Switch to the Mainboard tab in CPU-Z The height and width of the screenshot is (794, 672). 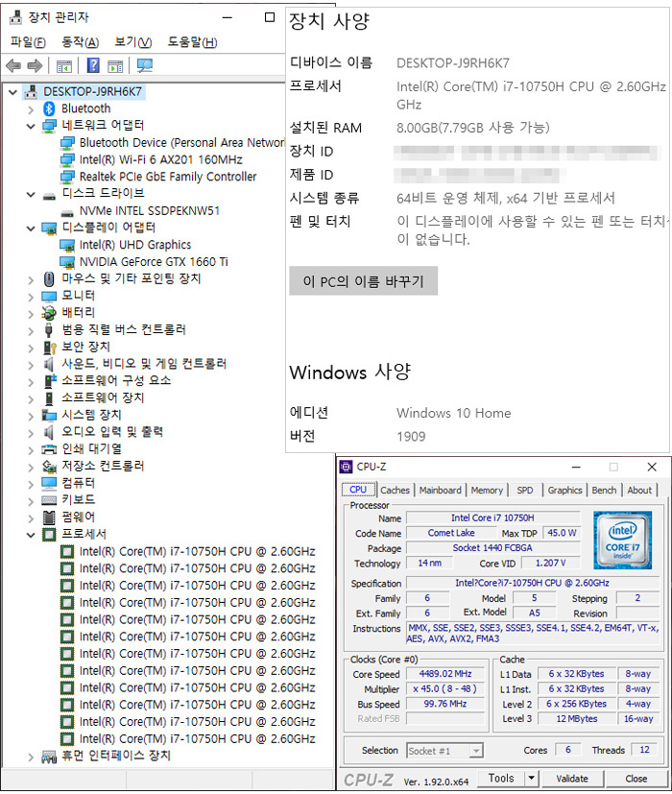[440, 491]
